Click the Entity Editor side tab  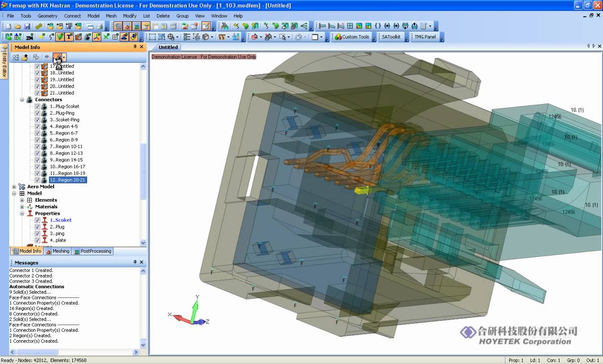[4, 62]
